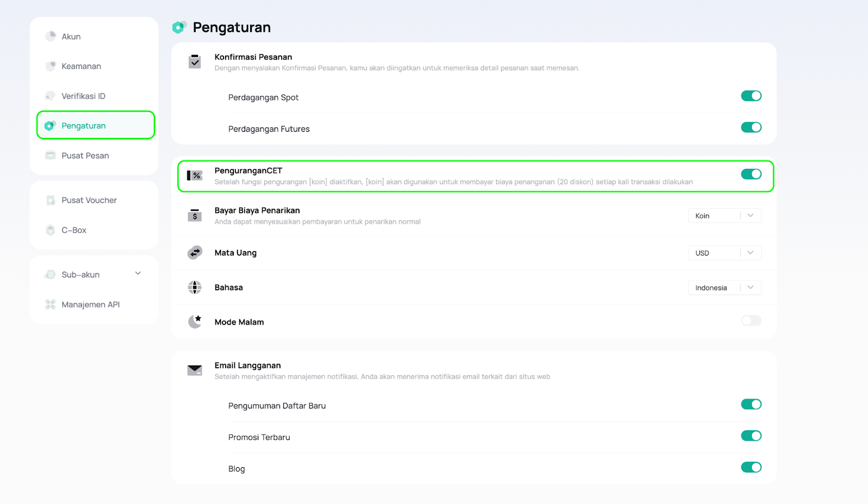868x504 pixels.
Task: Click the Pusat Voucher icon
Action: coord(50,200)
